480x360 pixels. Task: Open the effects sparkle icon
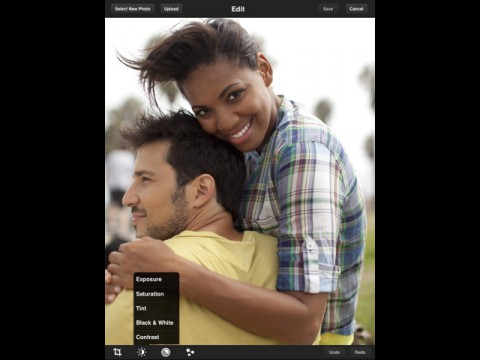190,352
